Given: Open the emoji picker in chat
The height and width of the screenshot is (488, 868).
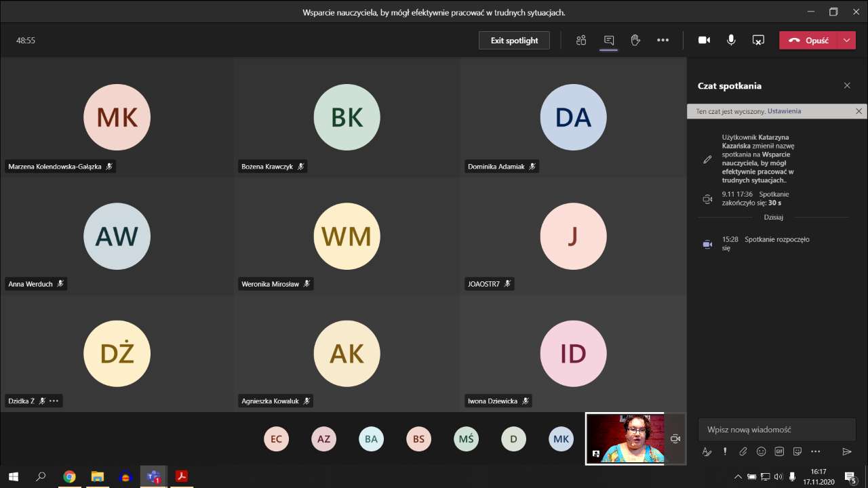Looking at the screenshot, I should pyautogui.click(x=761, y=451).
